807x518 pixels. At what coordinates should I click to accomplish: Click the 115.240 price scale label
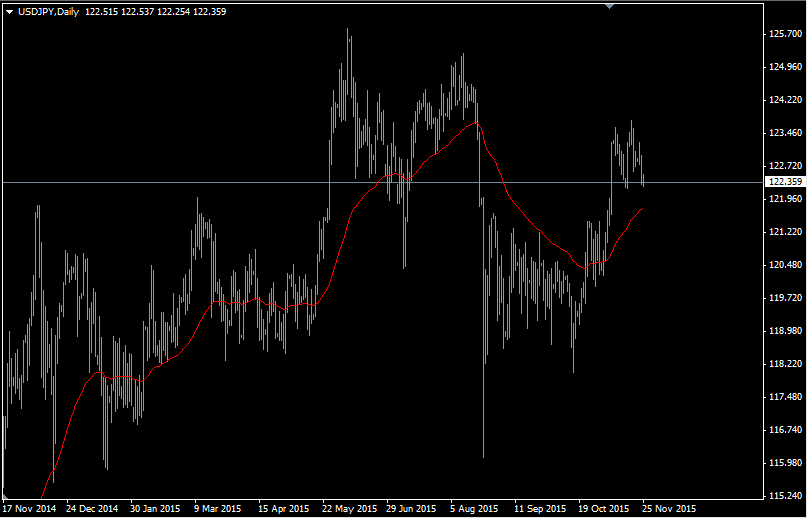pyautogui.click(x=784, y=496)
